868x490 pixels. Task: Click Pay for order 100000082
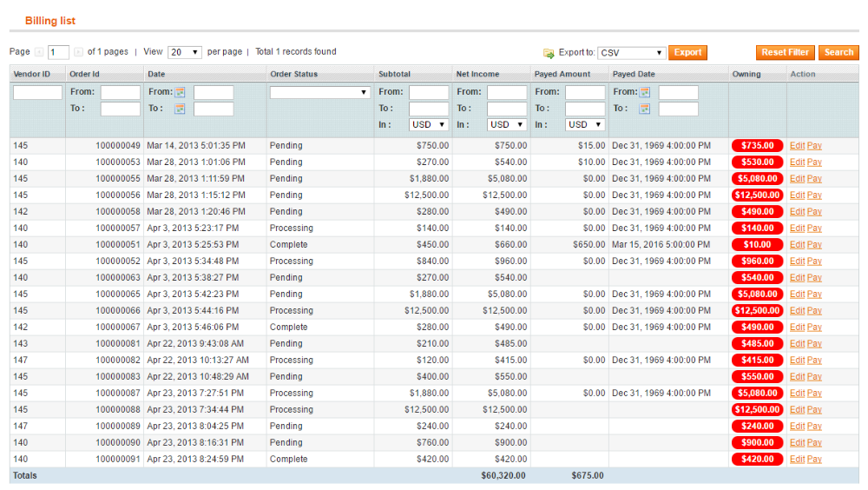[814, 361]
